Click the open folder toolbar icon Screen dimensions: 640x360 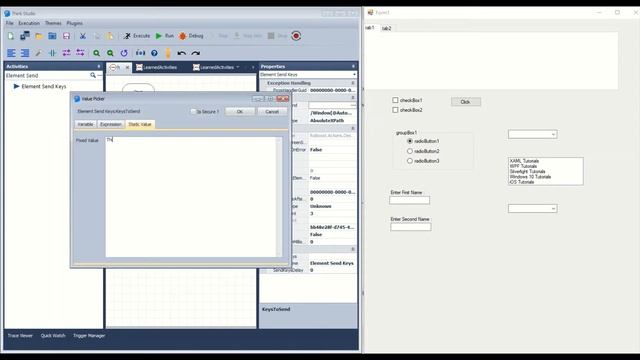pos(39,36)
